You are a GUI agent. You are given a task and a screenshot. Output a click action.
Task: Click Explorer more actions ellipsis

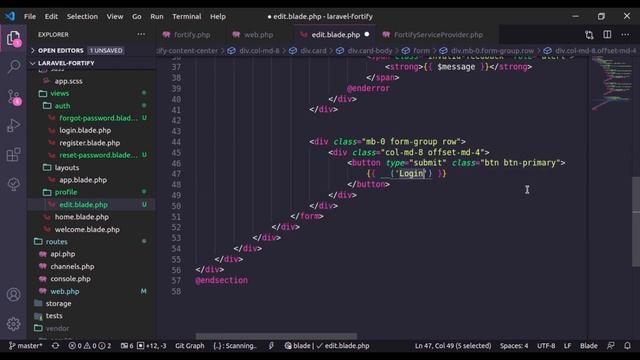point(141,35)
